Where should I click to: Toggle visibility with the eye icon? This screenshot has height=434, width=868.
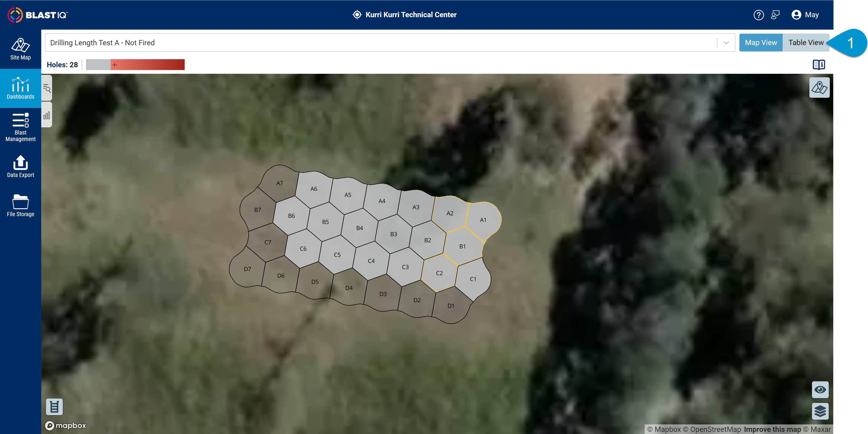click(x=820, y=390)
